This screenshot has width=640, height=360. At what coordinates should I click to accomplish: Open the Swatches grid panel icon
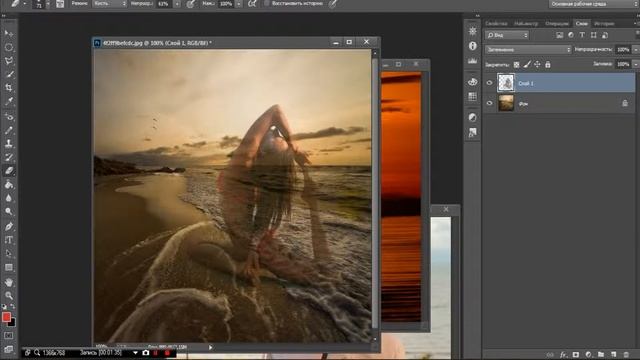[x=473, y=96]
